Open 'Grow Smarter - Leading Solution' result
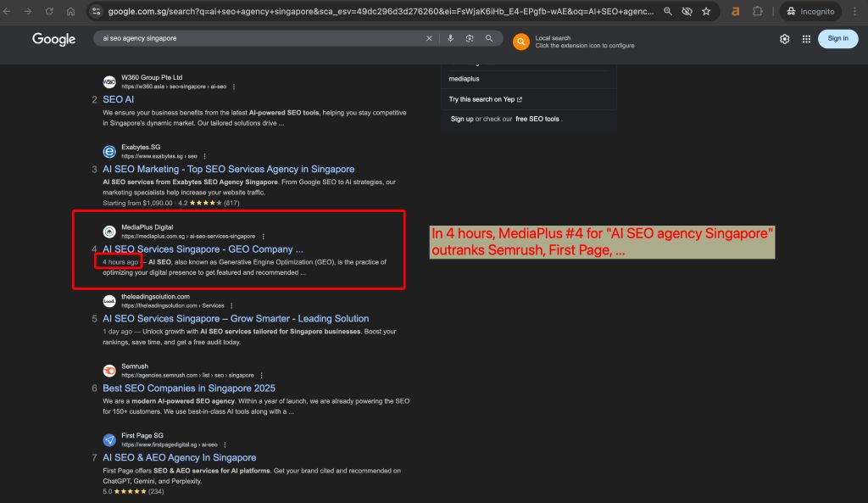The height and width of the screenshot is (503, 868). [x=236, y=319]
